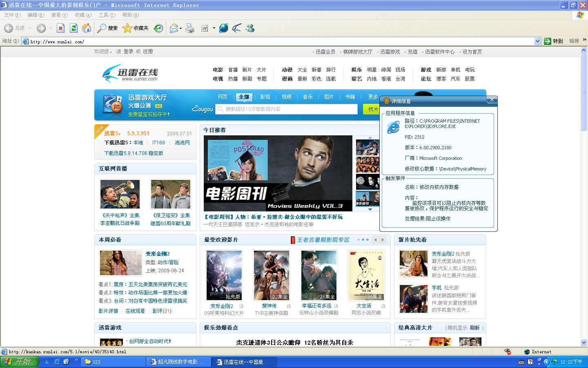This screenshot has height=368, width=588.
Task: Click the 迅雷在线 site logo
Action: click(130, 74)
